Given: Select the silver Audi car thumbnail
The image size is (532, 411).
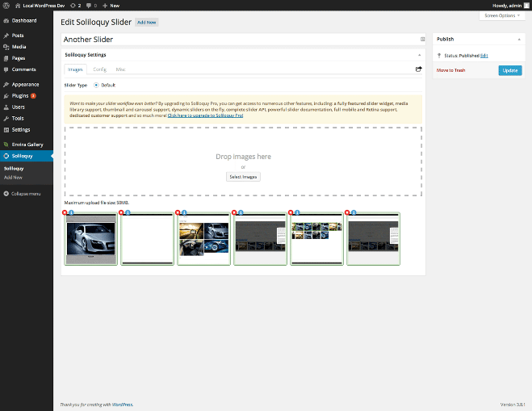Looking at the screenshot, I should pyautogui.click(x=91, y=239).
